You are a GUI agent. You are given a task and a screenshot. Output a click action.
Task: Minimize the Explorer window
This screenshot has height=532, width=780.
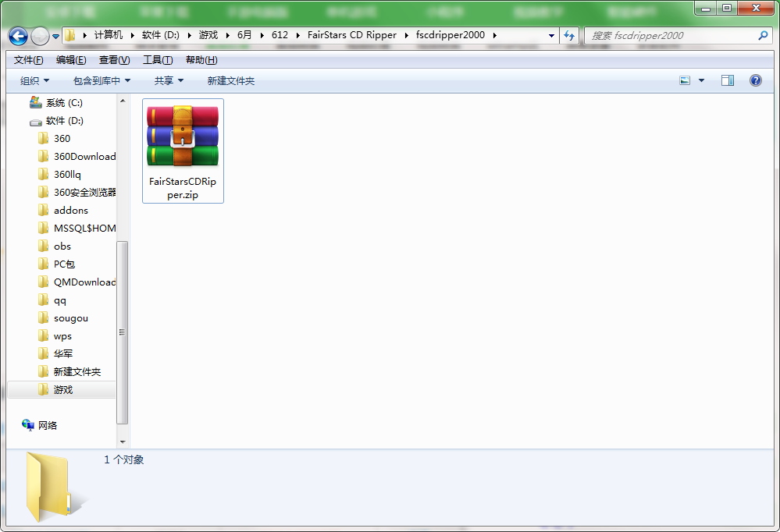coord(705,9)
